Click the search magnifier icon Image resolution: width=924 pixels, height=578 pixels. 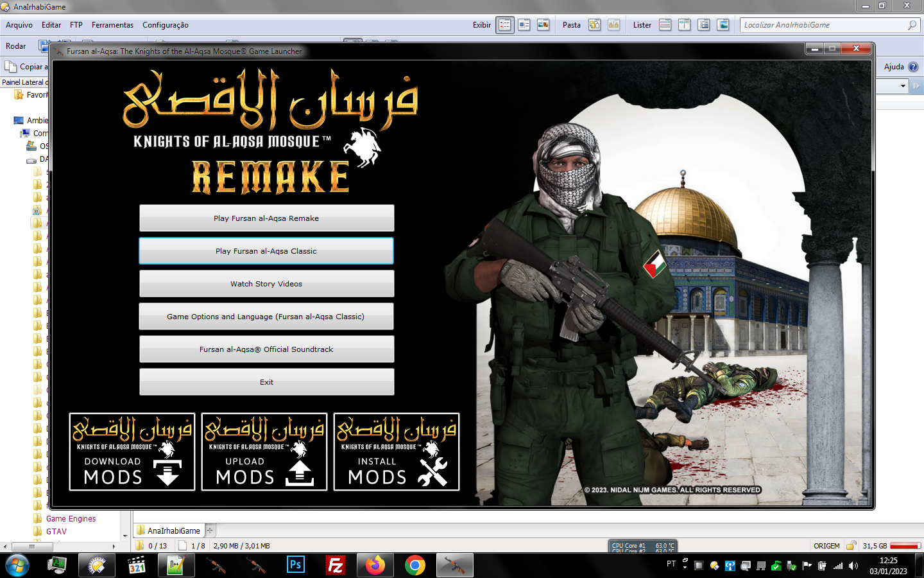tap(912, 25)
